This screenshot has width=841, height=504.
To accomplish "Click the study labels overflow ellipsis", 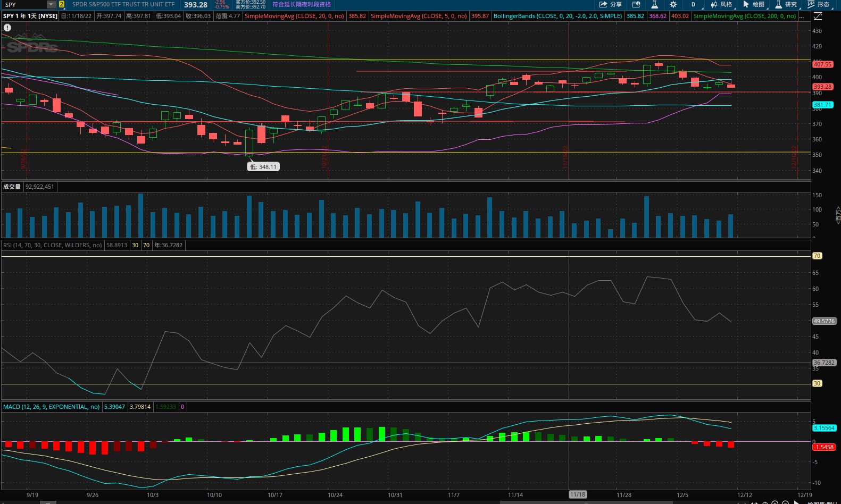I will coord(802,16).
